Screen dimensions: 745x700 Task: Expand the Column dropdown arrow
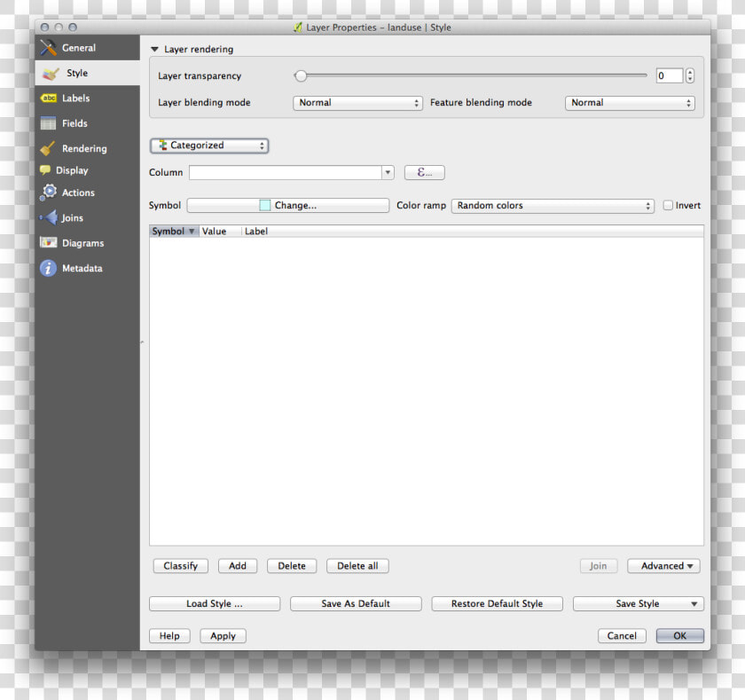[388, 172]
